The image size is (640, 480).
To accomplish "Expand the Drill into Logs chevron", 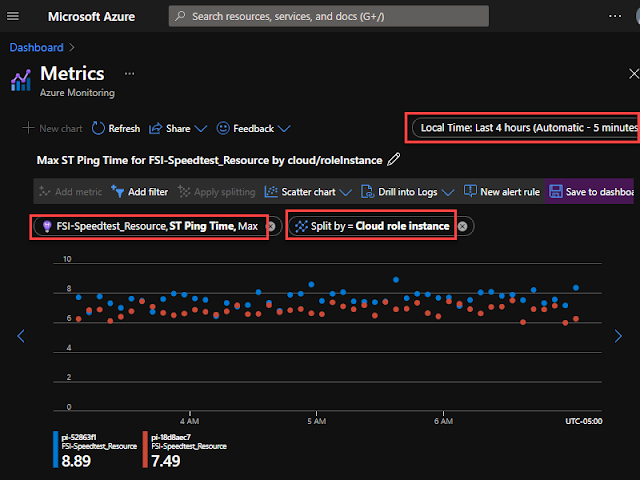I will coord(448,192).
